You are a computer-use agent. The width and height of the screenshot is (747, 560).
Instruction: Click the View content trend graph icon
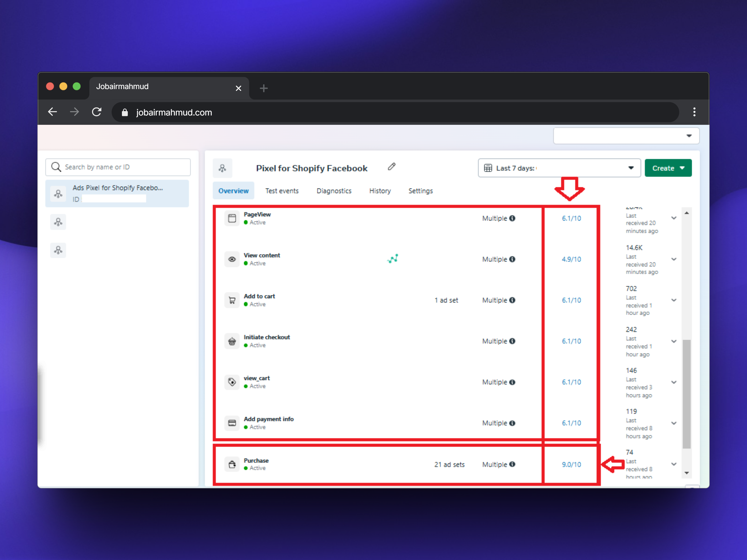[x=393, y=259]
